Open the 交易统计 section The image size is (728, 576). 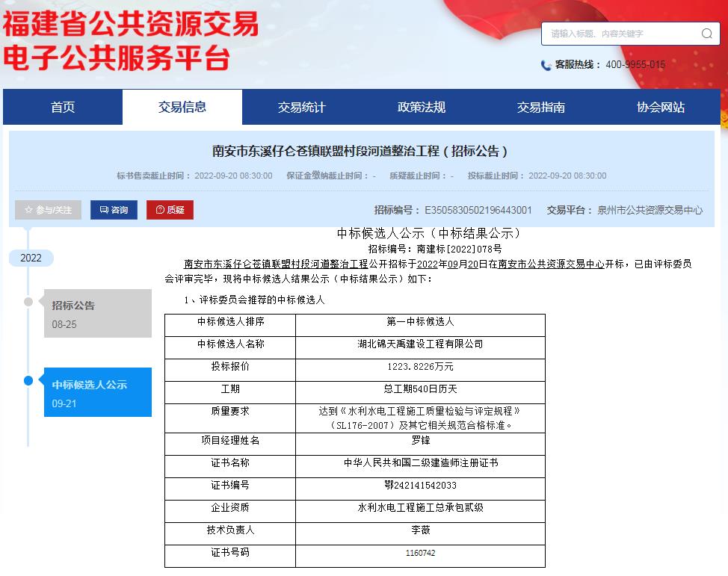click(301, 107)
